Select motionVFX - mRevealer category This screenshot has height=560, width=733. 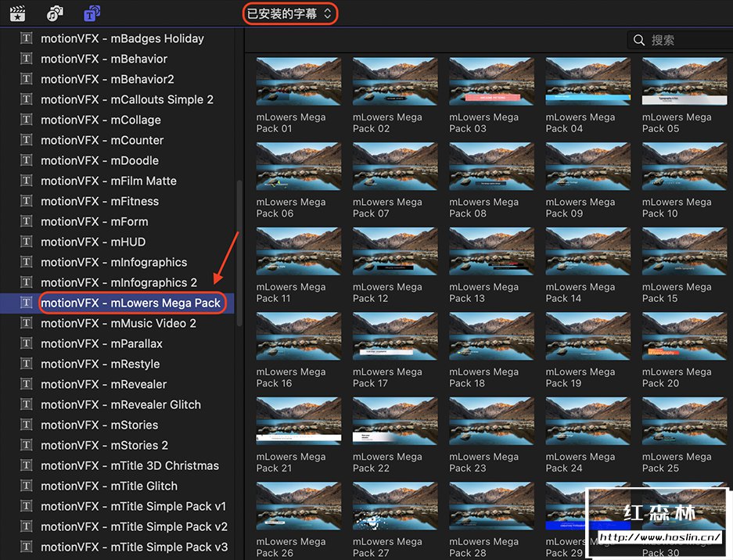tap(117, 384)
